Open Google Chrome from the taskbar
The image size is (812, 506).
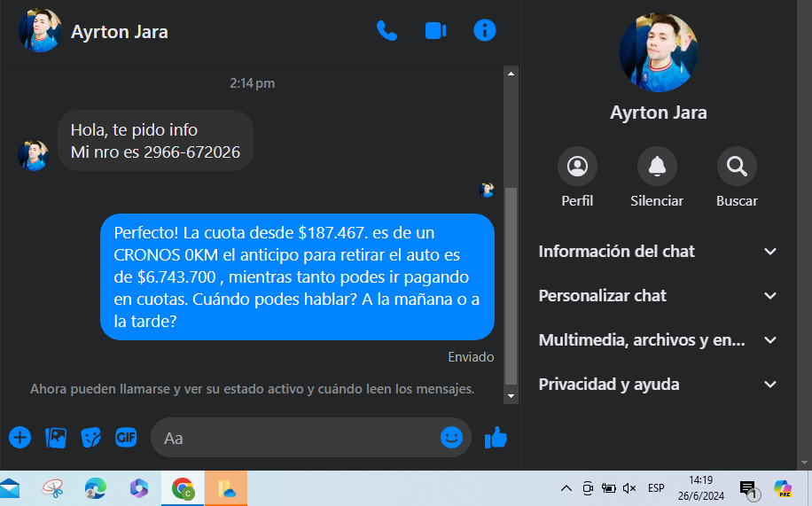point(183,488)
